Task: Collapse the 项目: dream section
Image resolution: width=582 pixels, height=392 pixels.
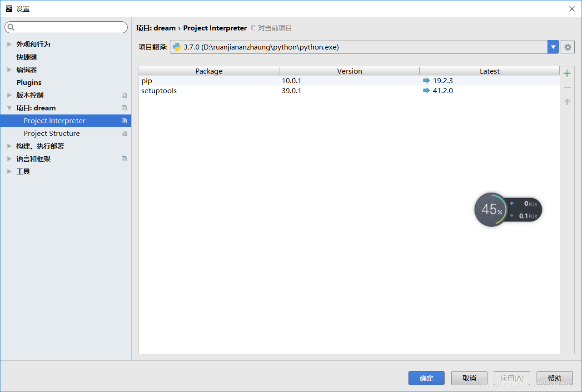Action: (10, 108)
